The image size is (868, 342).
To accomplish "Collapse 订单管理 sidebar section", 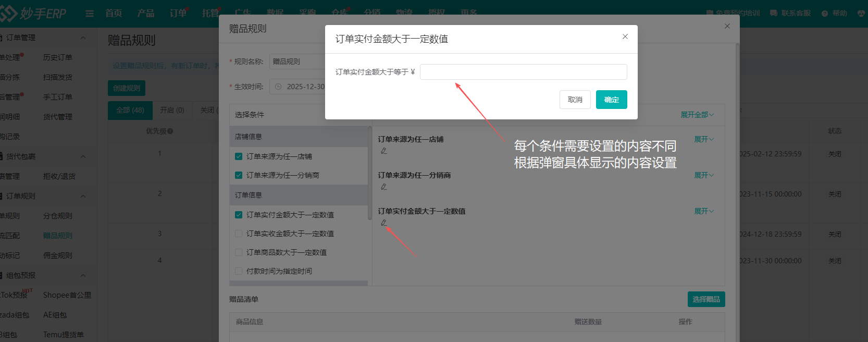I will [83, 38].
